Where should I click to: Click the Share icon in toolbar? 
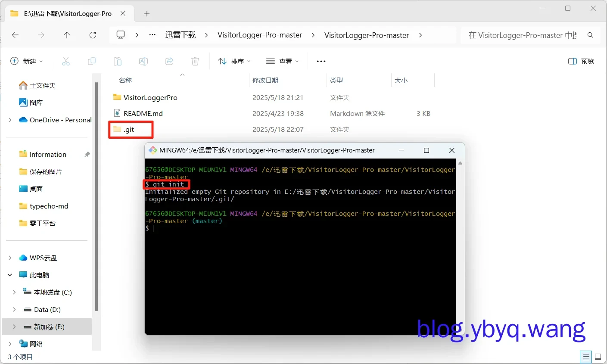pyautogui.click(x=169, y=61)
